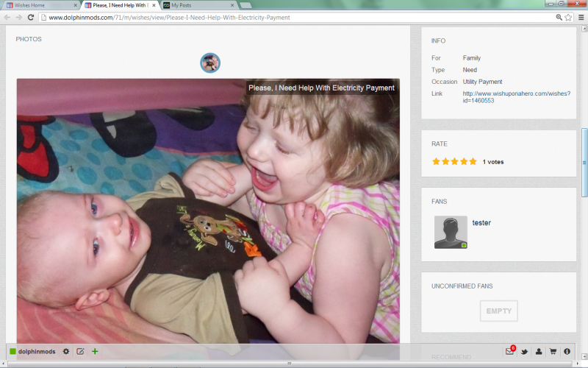Viewport: 588px width, 368px height.
Task: Reload the page with the refresh icon
Action: pyautogui.click(x=31, y=17)
